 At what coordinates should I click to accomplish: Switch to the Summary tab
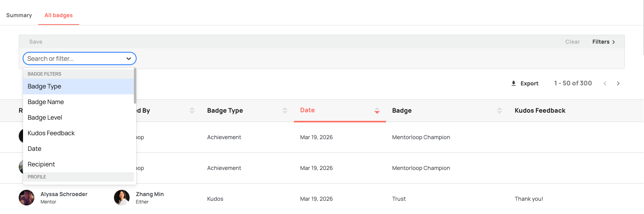[x=19, y=15]
